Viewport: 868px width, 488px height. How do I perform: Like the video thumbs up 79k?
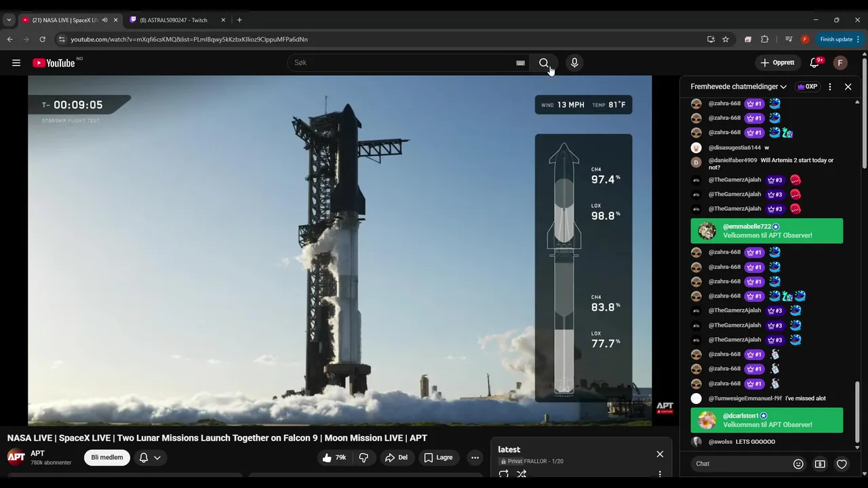click(334, 457)
